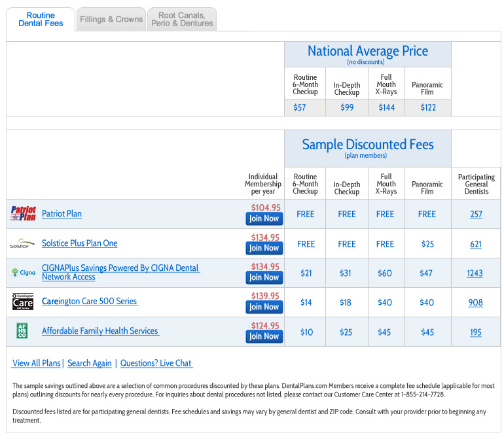Open the Patriot Plan link
Screen dimensions: 504x439
click(x=62, y=214)
